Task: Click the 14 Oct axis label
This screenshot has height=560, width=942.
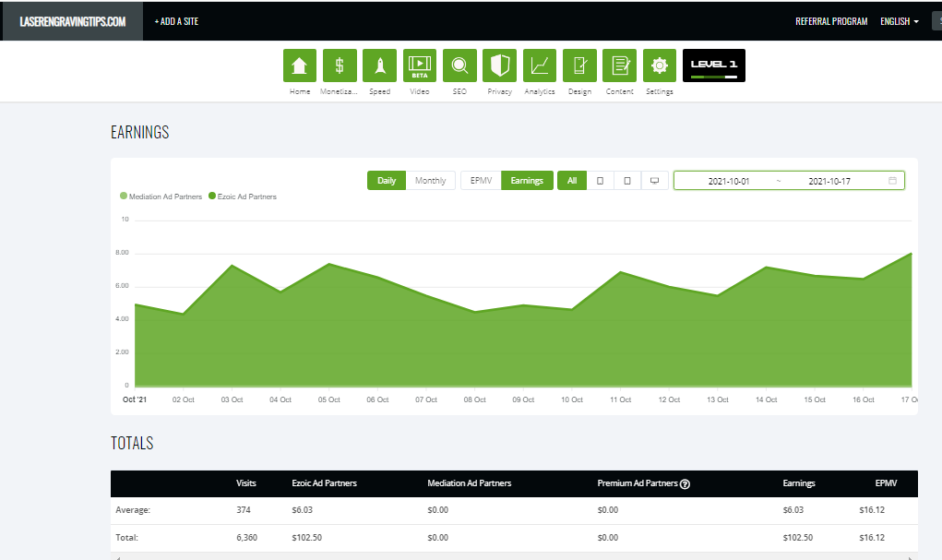Action: pyautogui.click(x=767, y=399)
